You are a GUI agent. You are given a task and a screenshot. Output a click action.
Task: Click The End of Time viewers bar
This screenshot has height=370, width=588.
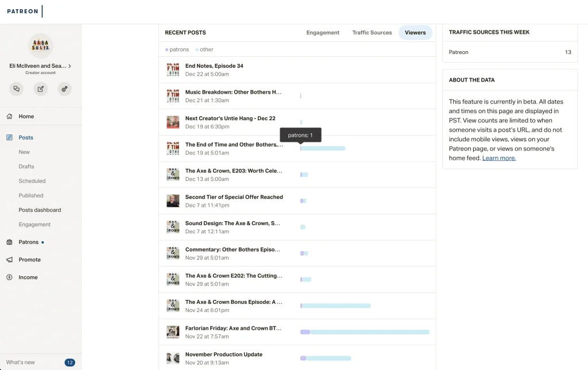(323, 148)
